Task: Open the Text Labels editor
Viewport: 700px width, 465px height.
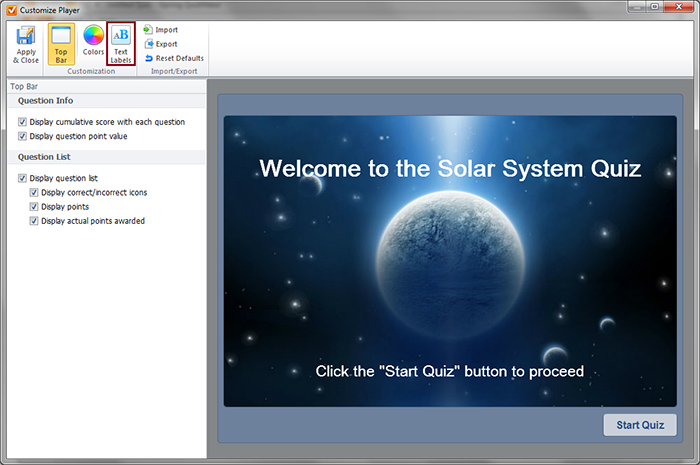Action: coord(121,44)
